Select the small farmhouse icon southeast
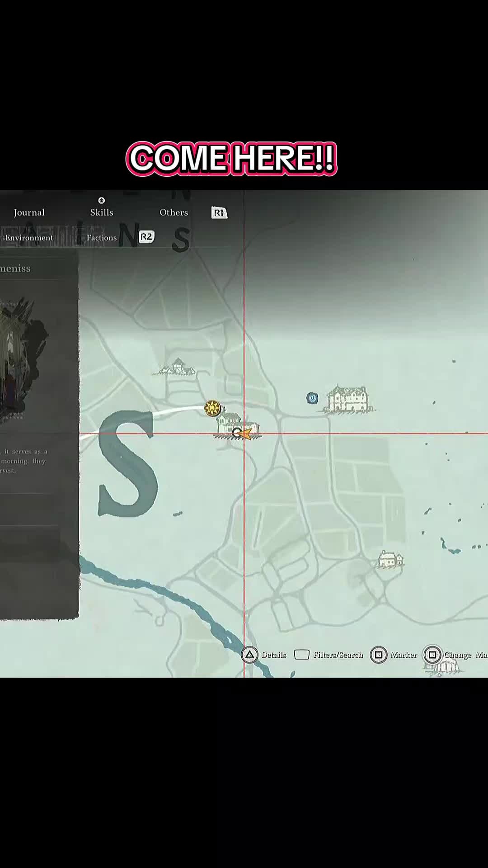Viewport: 488px width, 868px height. click(390, 560)
